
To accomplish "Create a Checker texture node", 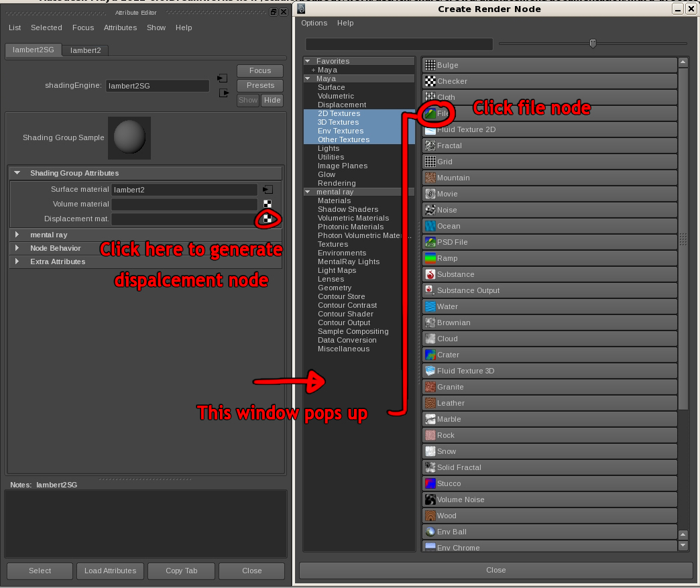I will click(550, 81).
